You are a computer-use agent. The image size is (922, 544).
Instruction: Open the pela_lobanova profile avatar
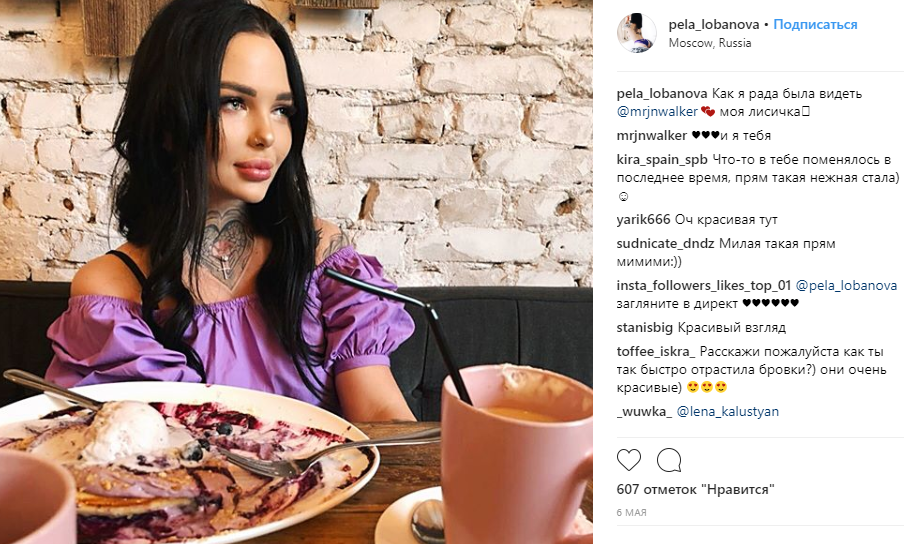[636, 33]
